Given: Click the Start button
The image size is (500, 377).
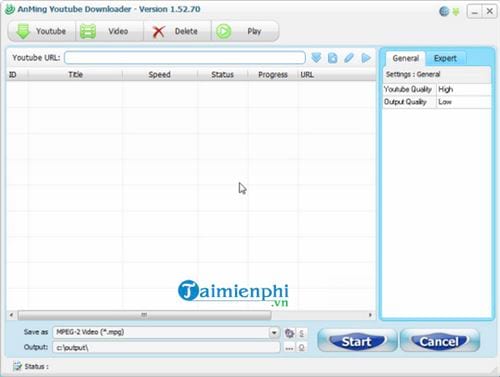Looking at the screenshot, I should (357, 341).
